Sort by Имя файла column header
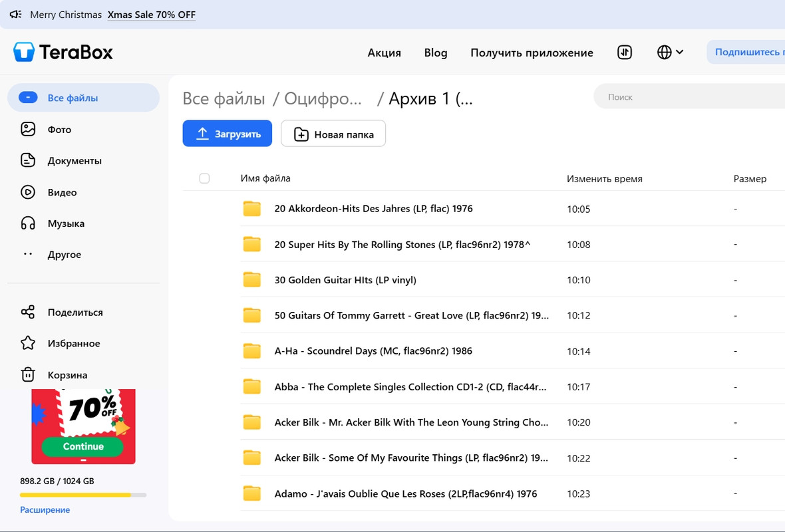 click(x=265, y=178)
